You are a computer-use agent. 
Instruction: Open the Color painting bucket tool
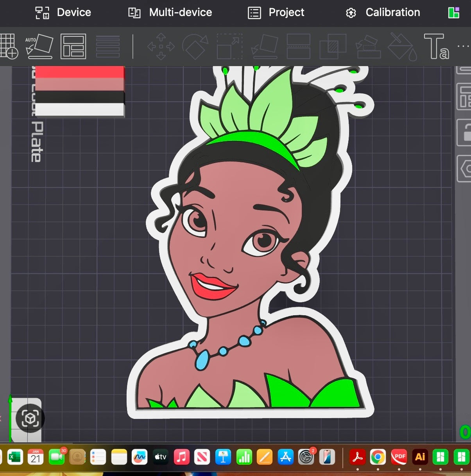pos(402,47)
